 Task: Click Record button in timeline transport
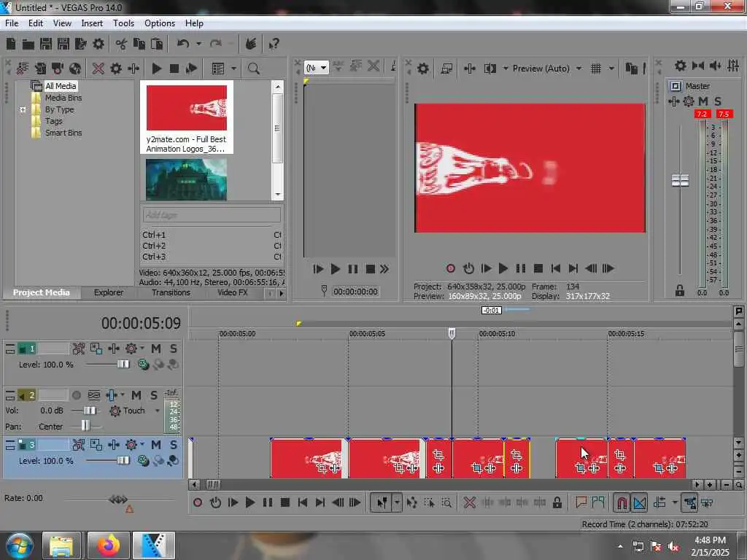[198, 502]
